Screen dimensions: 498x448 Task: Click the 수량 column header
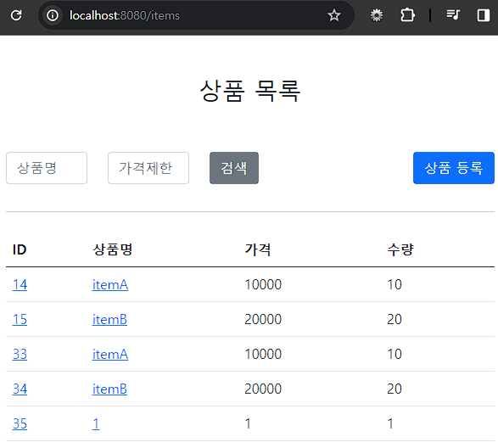[x=400, y=249]
